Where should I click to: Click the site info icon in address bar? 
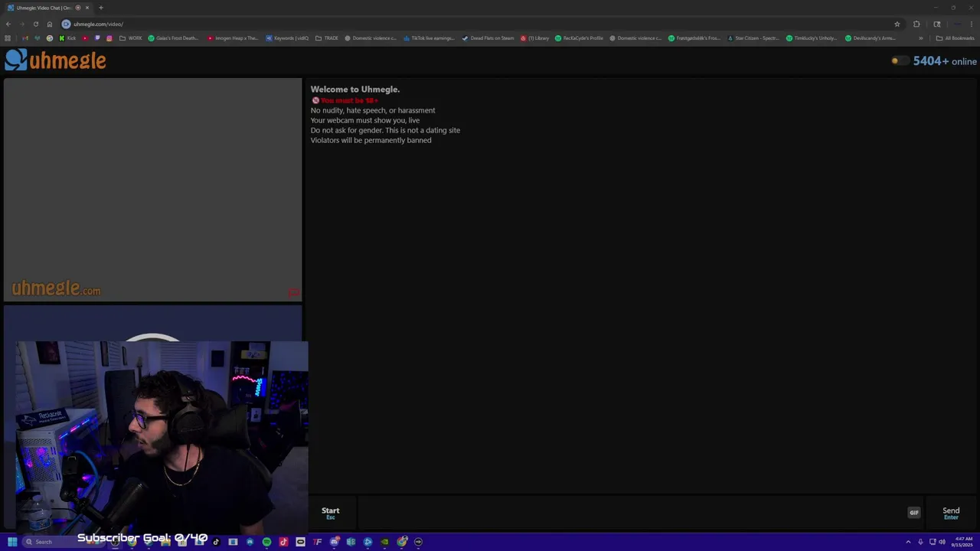pyautogui.click(x=66, y=24)
